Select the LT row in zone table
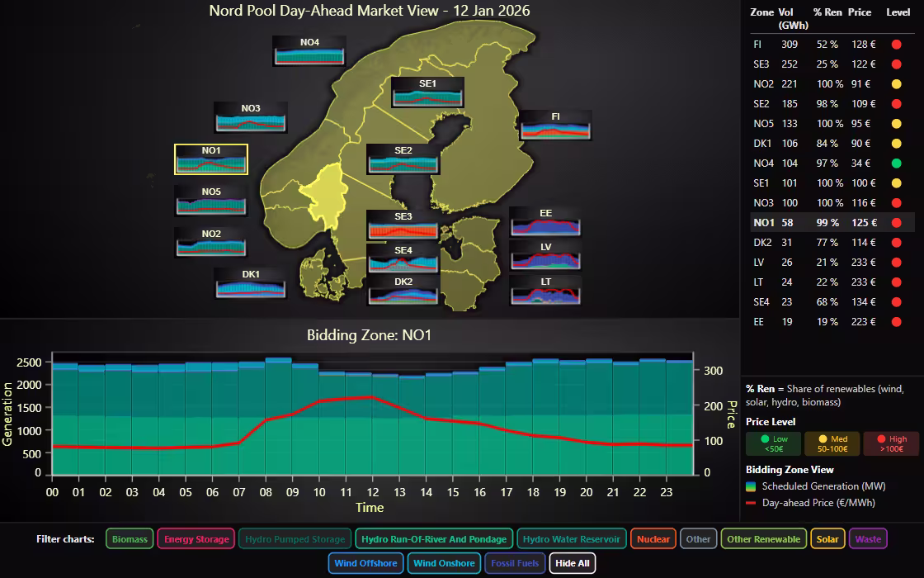The width and height of the screenshot is (924, 578). tap(832, 282)
